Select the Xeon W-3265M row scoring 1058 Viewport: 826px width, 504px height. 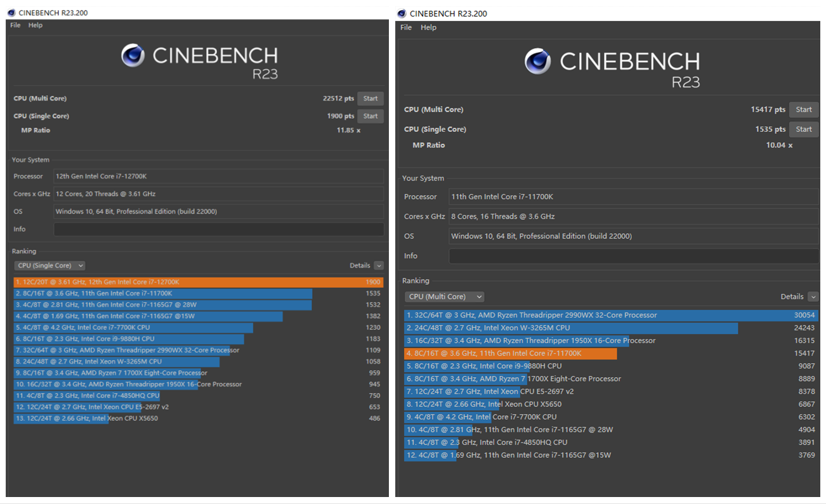click(199, 361)
